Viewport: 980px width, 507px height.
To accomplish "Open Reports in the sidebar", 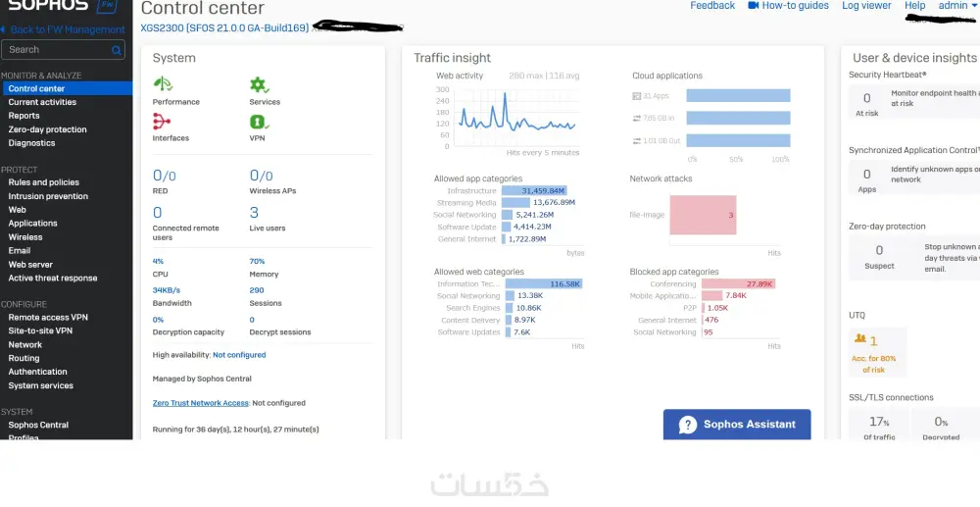I will pos(24,116).
